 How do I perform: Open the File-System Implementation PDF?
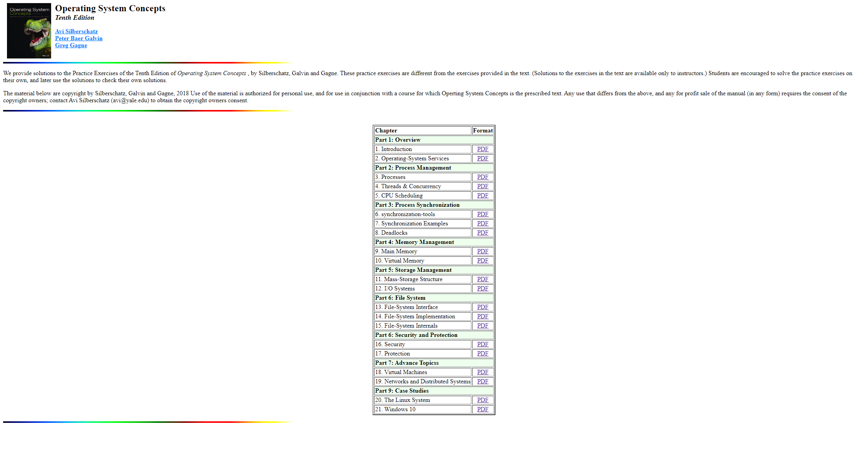(x=483, y=316)
